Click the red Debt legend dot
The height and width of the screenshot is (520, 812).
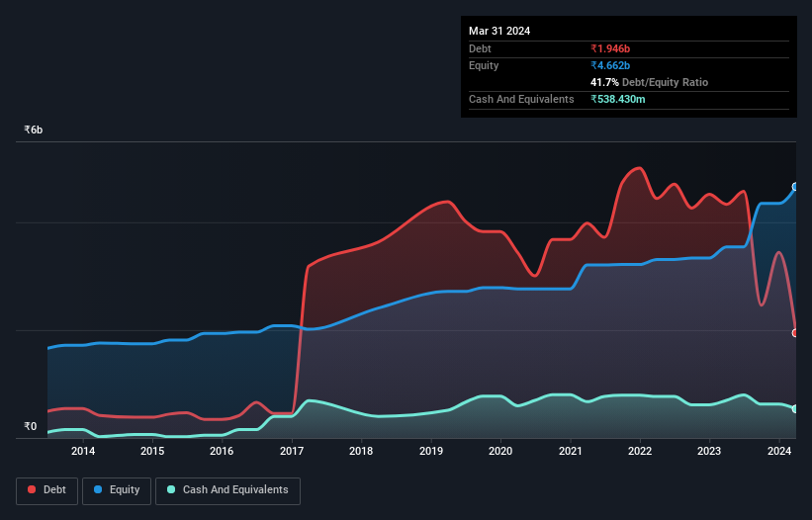(32, 489)
